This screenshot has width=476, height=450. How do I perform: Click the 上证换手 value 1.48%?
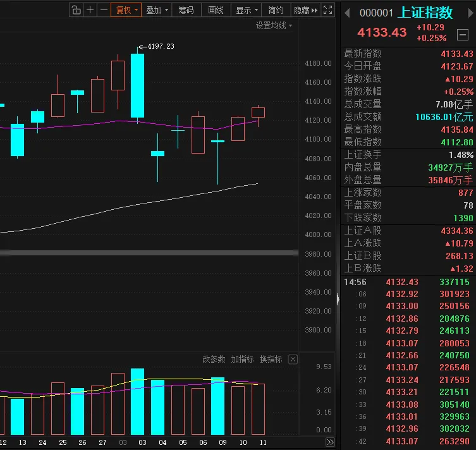click(461, 155)
